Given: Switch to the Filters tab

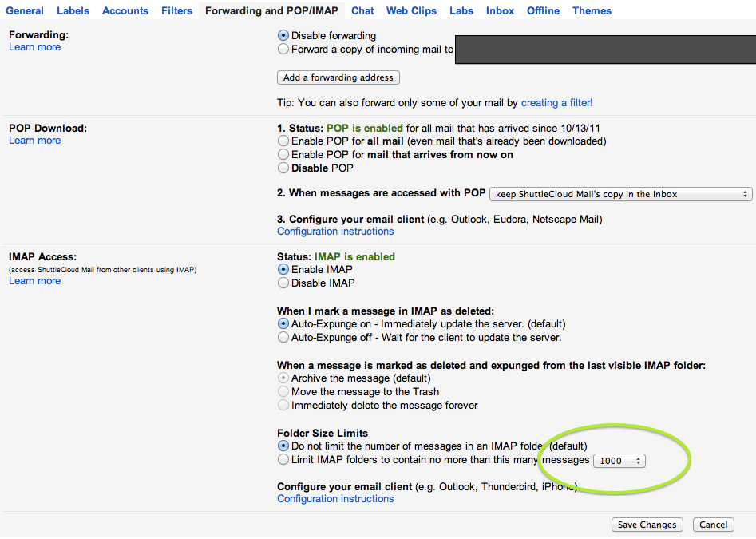Looking at the screenshot, I should (176, 11).
